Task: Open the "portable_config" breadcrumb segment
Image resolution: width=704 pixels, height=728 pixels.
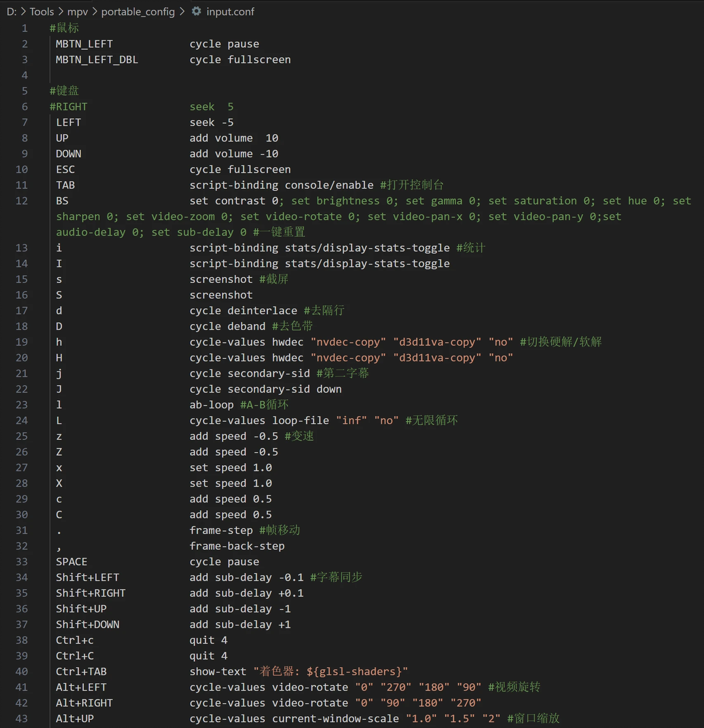Action: tap(138, 12)
